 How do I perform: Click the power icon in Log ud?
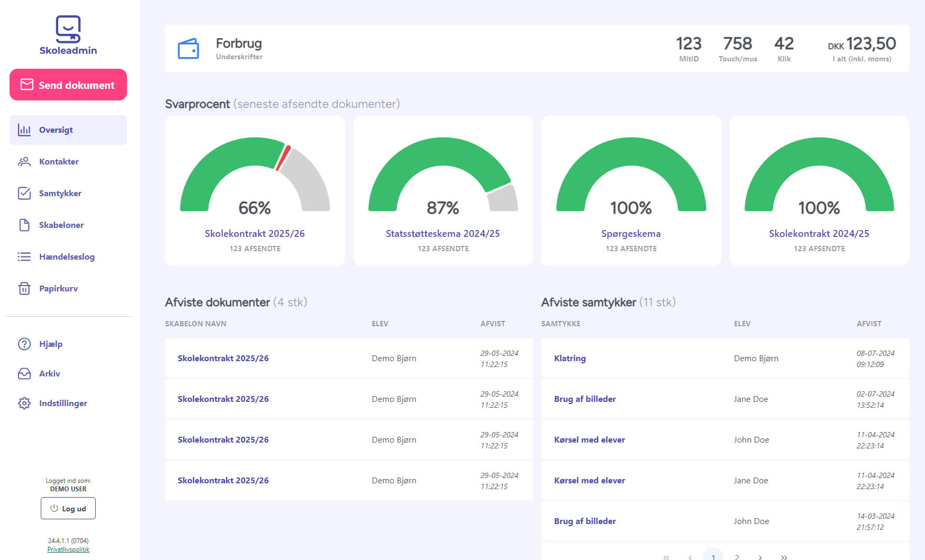(54, 508)
